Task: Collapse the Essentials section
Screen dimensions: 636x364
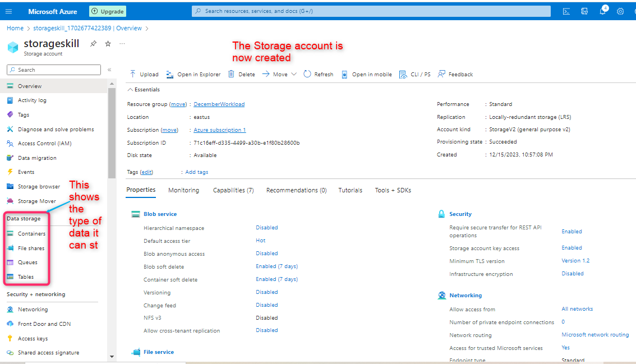Action: coord(144,90)
